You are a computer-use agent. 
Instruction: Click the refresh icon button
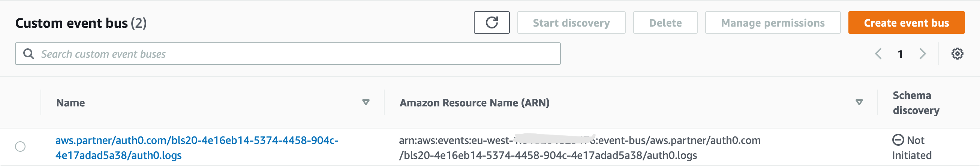pyautogui.click(x=491, y=23)
